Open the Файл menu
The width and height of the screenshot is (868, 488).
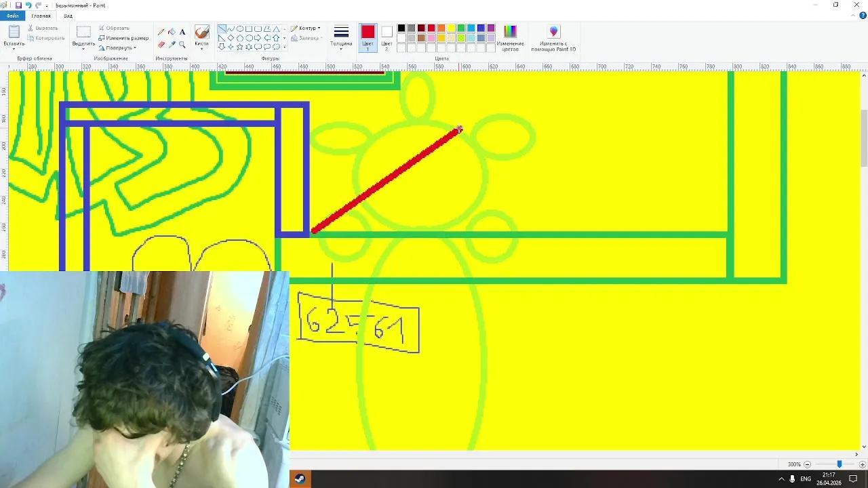coord(13,16)
